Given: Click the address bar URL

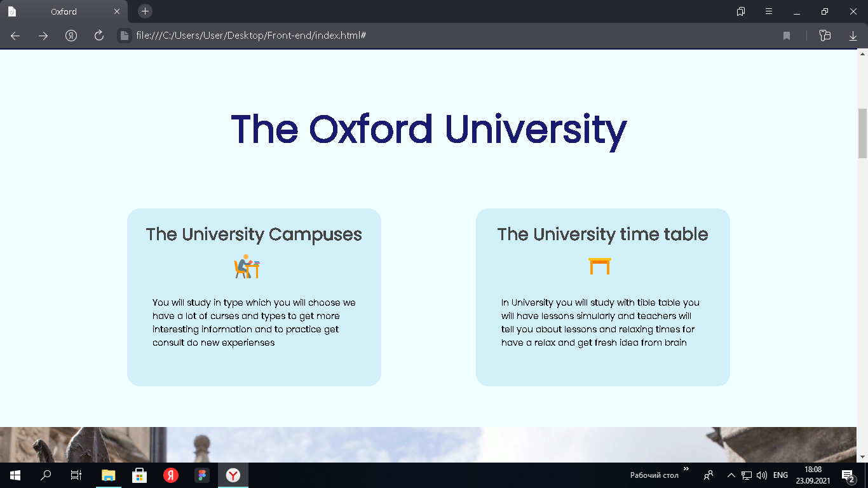Looking at the screenshot, I should 251,36.
